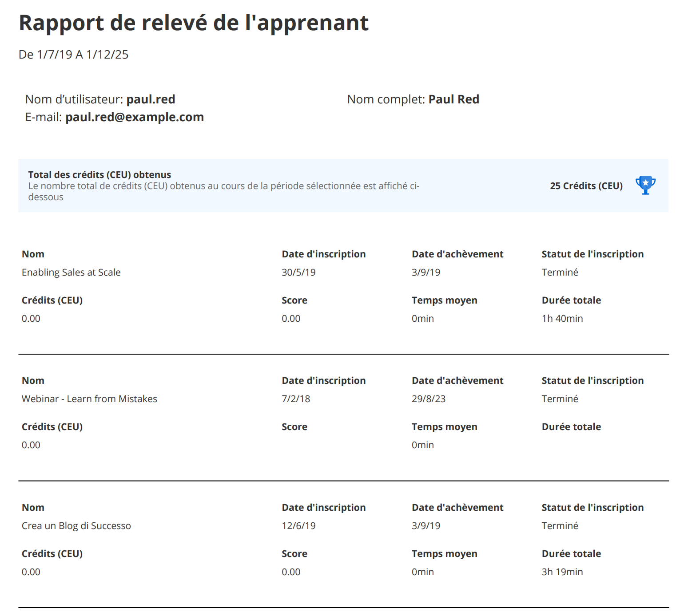Screen dimensions: 676x616
Task: Select the full name 'Paul Red'
Action: pos(453,99)
